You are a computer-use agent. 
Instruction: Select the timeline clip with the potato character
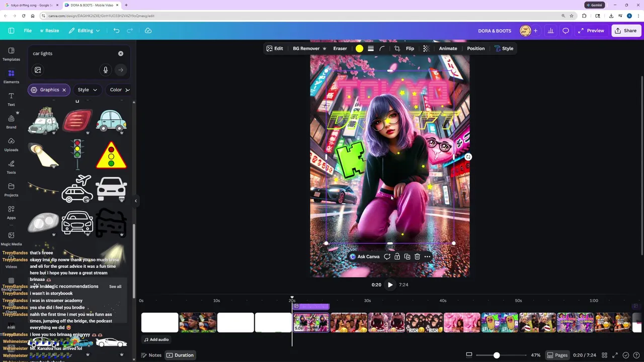point(500,323)
